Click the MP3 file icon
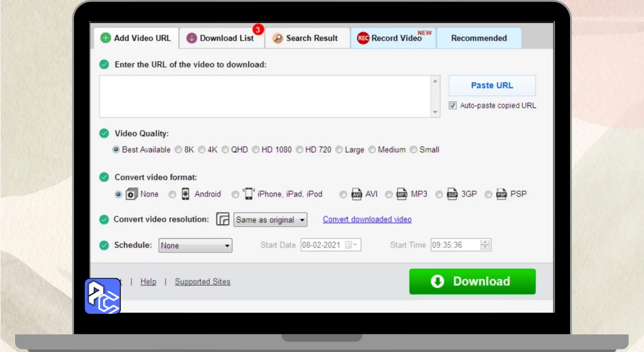This screenshot has height=352, width=644. [402, 194]
